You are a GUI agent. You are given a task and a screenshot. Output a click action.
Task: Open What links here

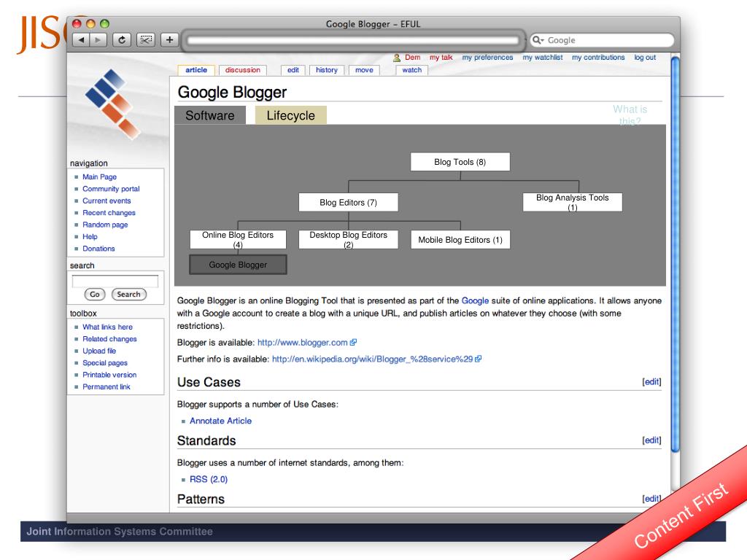click(x=108, y=327)
